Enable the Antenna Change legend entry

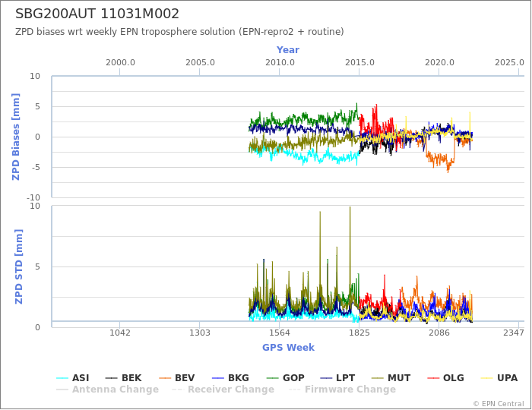click(108, 389)
